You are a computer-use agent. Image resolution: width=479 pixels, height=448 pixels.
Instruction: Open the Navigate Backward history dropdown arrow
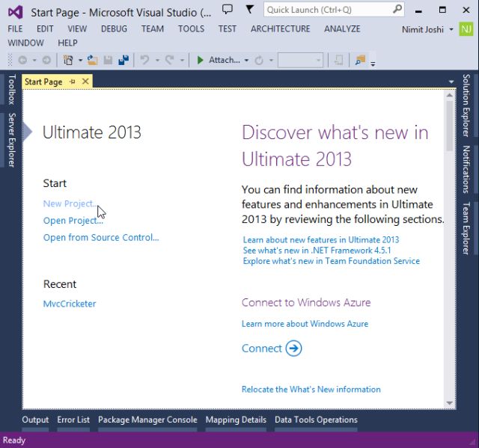(x=34, y=60)
